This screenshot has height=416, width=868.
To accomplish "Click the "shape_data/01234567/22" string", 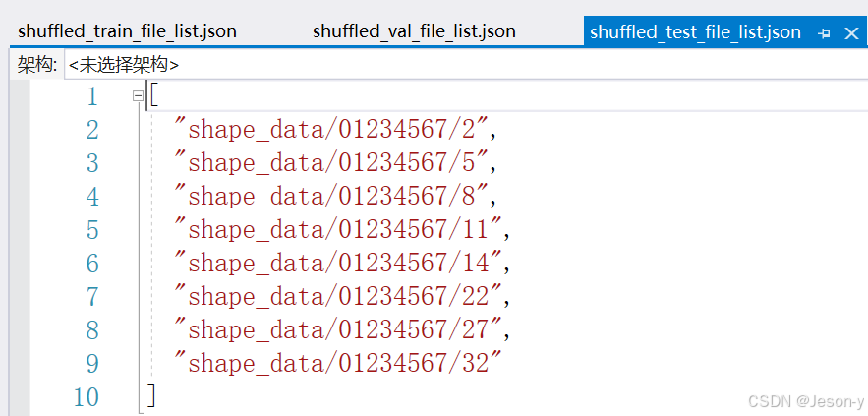I will coord(337,297).
